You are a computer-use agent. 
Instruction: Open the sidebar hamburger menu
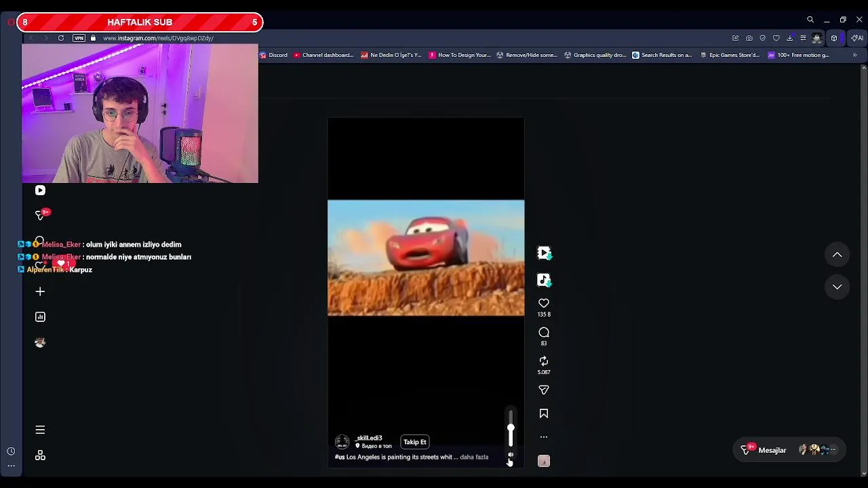click(40, 430)
